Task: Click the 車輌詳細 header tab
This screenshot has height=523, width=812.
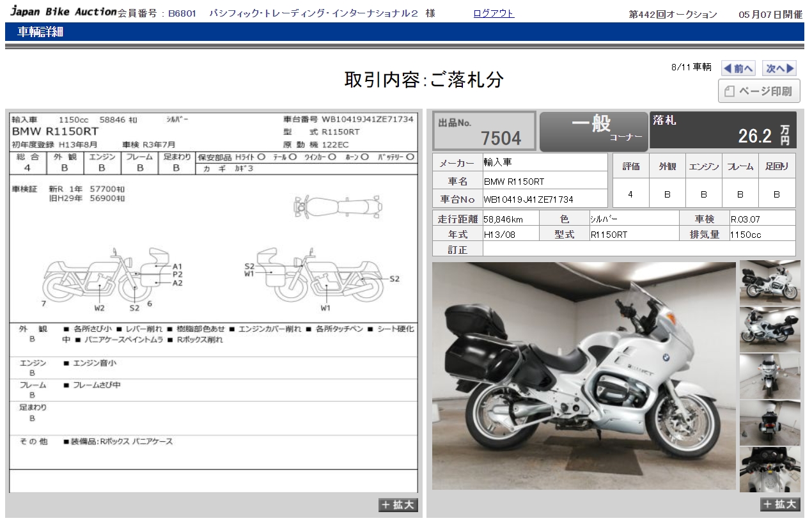Action: [40, 32]
